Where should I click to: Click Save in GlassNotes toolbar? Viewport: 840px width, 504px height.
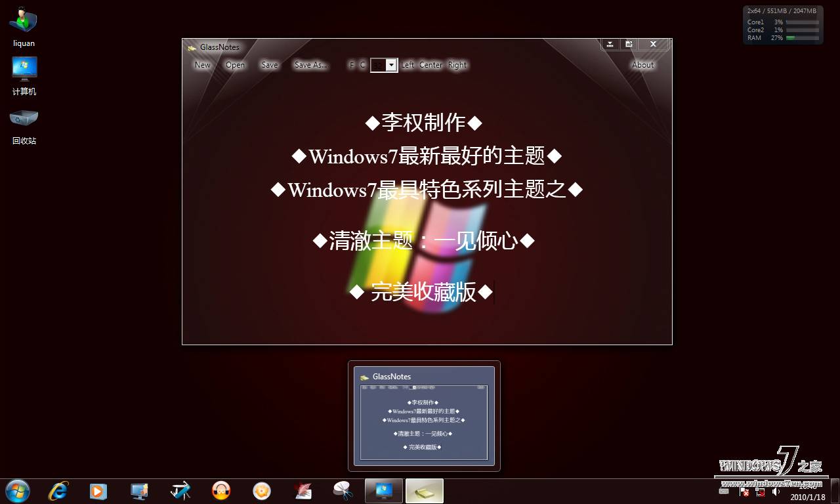[x=270, y=65]
